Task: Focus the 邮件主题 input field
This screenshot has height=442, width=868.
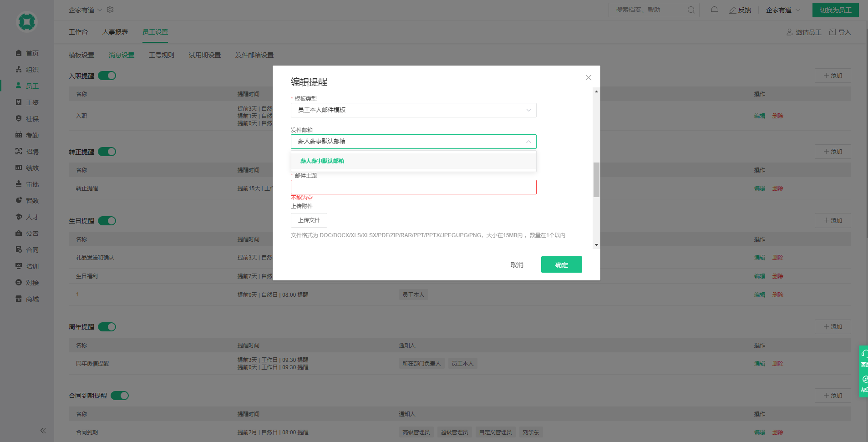Action: 413,187
